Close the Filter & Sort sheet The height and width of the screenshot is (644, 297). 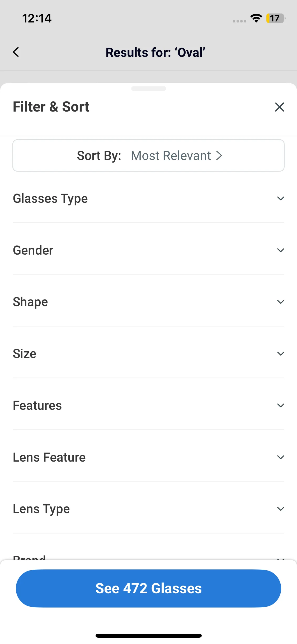279,107
